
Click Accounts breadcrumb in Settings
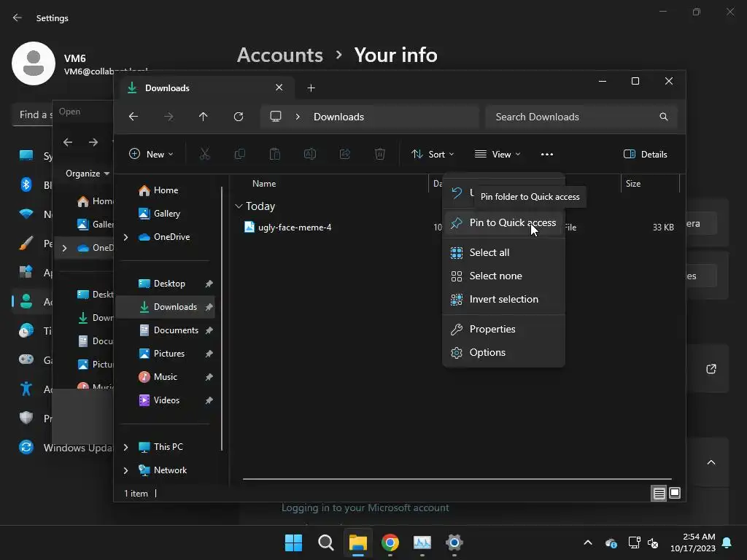(280, 55)
